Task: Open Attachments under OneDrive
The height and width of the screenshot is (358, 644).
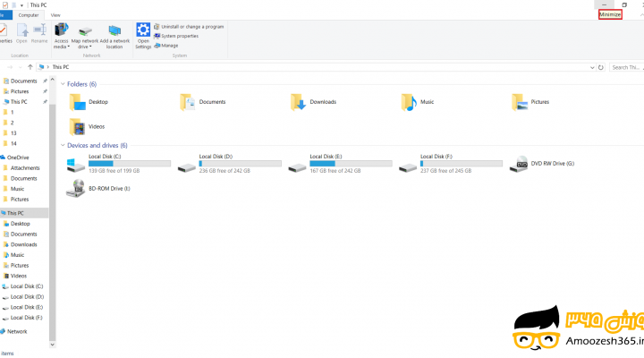Action: pos(25,167)
